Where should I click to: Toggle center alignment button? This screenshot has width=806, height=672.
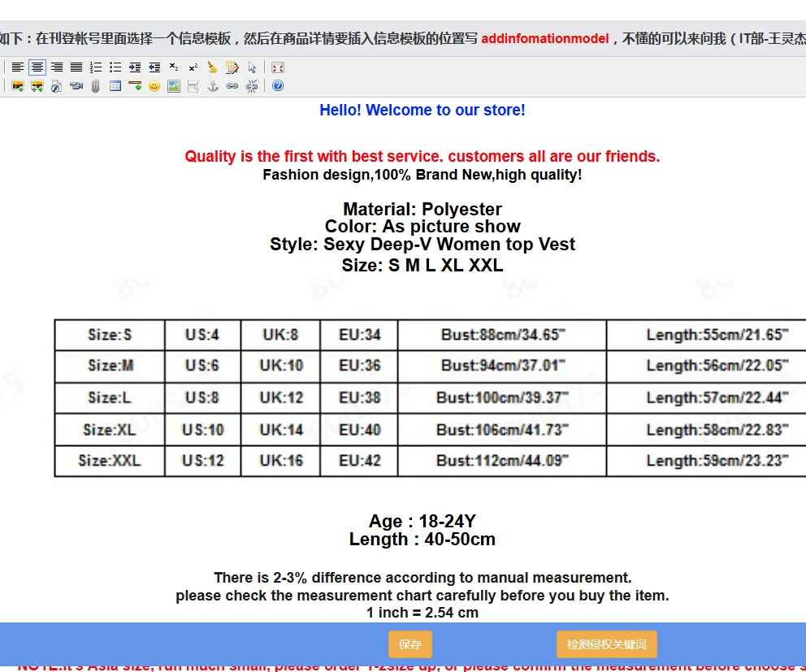[37, 67]
